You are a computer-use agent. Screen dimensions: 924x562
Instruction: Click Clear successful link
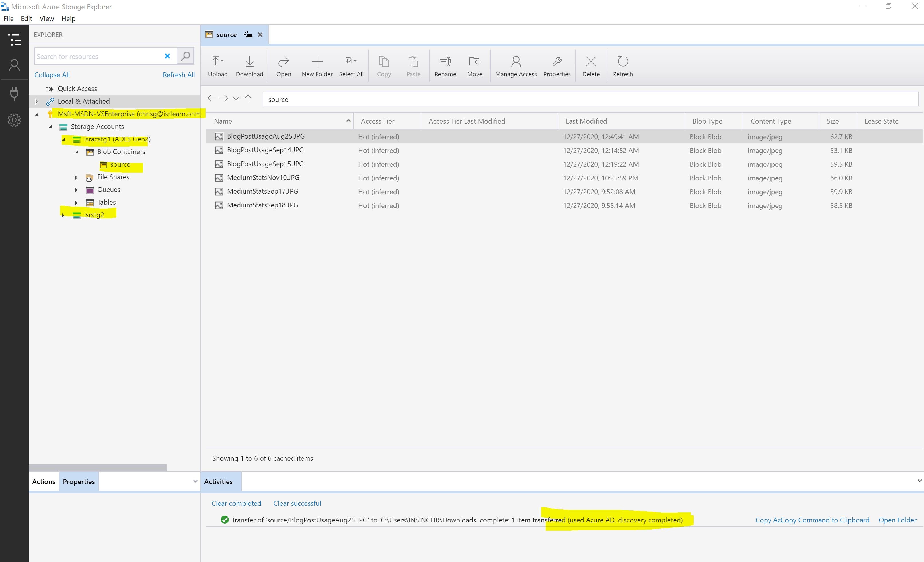297,503
